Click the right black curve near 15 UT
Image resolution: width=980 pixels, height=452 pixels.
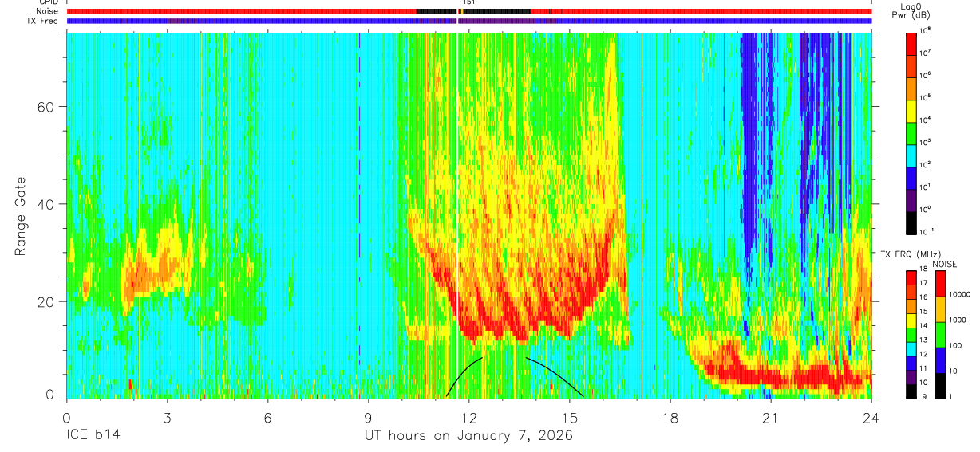[x=555, y=376]
